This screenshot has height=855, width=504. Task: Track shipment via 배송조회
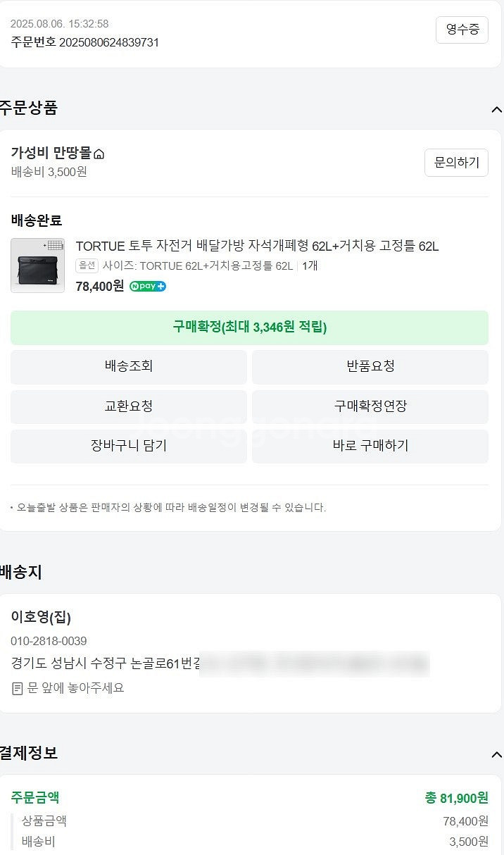pos(128,366)
